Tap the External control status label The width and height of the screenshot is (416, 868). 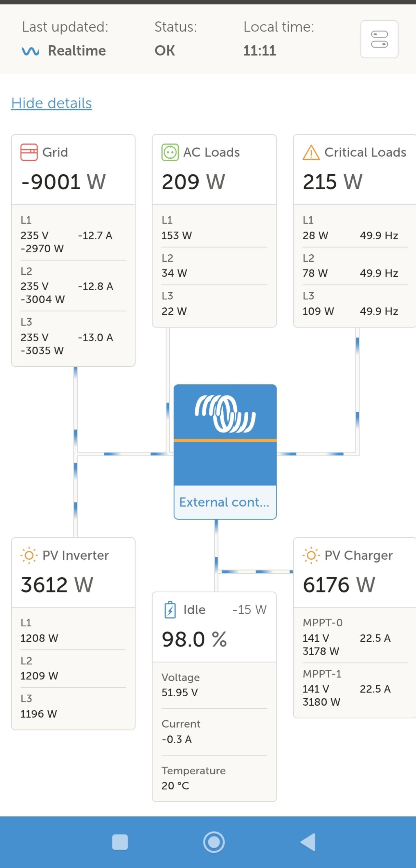tap(225, 502)
